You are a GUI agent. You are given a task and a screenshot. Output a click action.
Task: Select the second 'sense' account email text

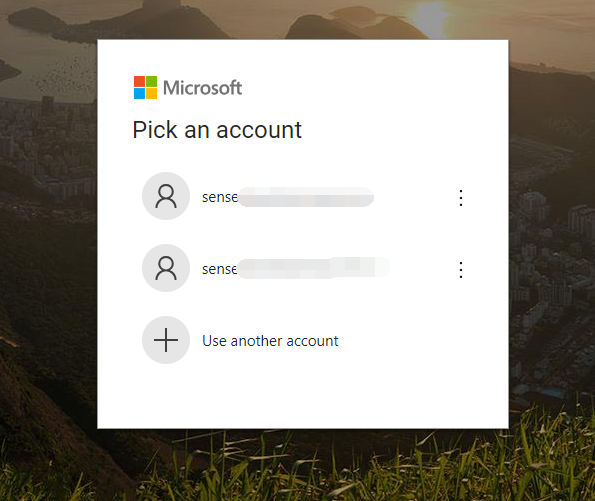[296, 269]
